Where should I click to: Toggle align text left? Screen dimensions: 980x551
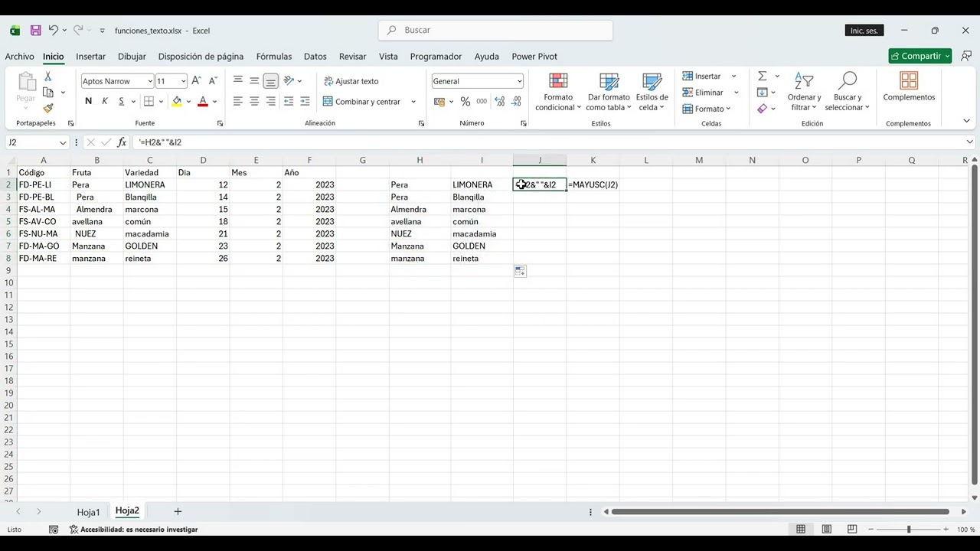(x=238, y=101)
